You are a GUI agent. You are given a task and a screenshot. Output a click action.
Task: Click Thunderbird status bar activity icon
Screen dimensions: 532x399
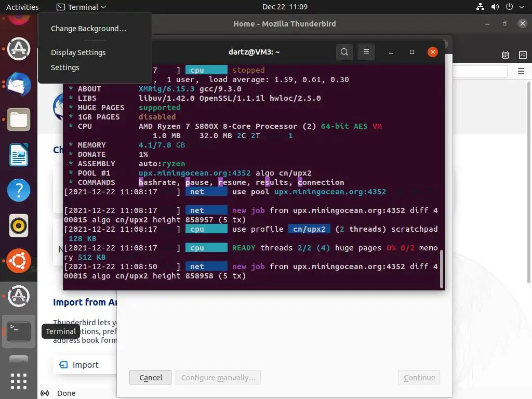tap(45, 393)
